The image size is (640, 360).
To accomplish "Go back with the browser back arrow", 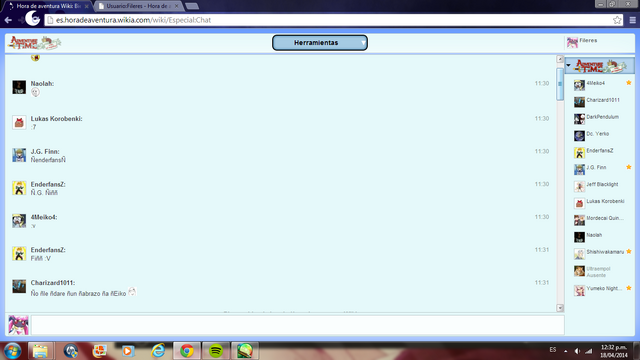I will coord(8,20).
